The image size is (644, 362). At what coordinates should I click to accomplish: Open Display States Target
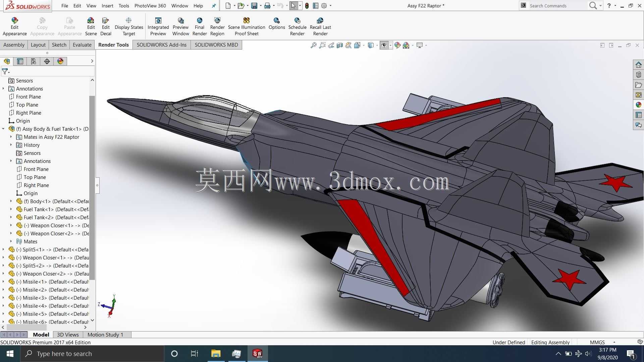point(129,26)
